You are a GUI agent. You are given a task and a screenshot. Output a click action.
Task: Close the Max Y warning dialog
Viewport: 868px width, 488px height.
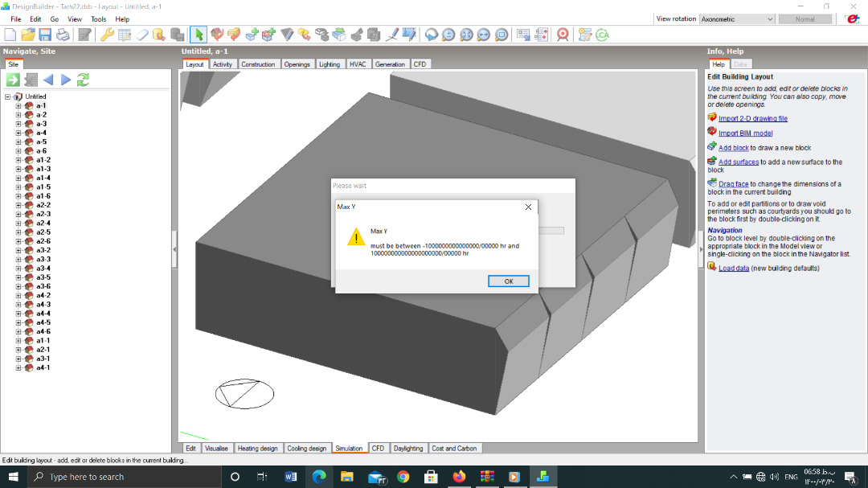[528, 207]
